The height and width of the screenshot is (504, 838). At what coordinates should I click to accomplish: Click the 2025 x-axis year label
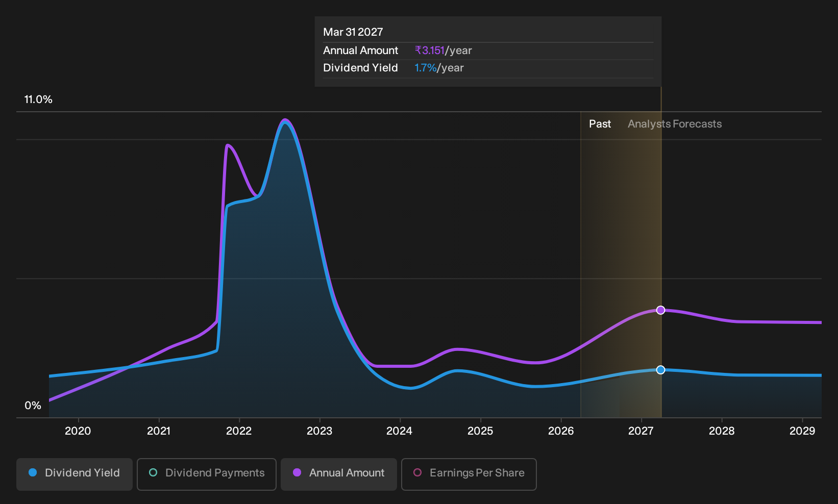[480, 431]
